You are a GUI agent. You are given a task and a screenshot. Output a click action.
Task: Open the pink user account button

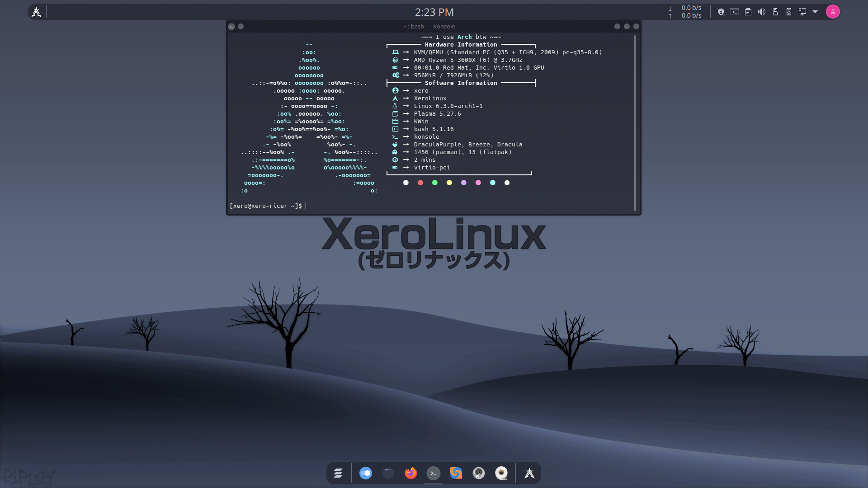833,12
